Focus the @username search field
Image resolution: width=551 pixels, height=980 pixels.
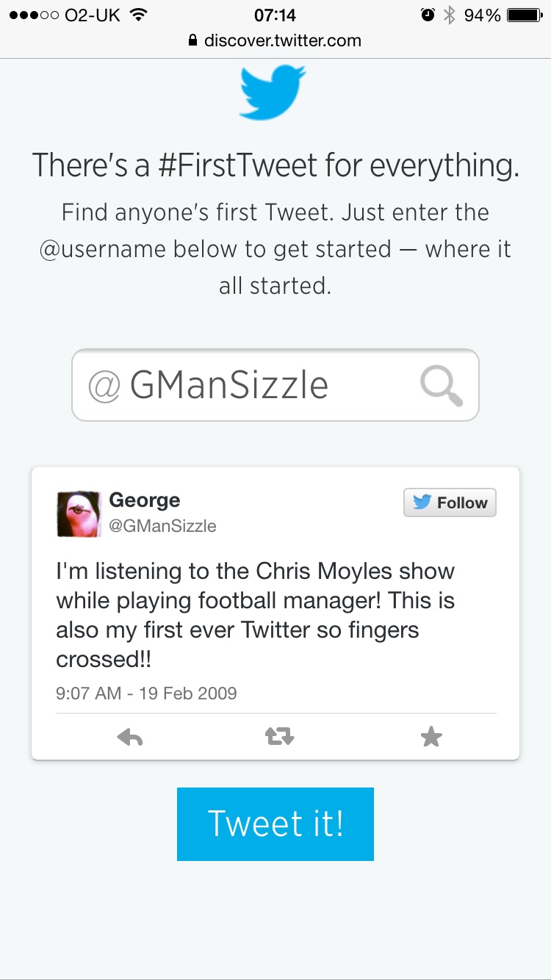[250, 386]
